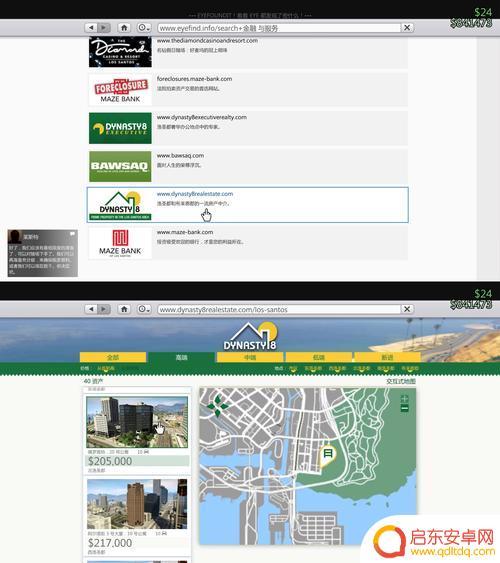
Task: Click the Foreclosure Maze Bank logo
Action: point(120,90)
